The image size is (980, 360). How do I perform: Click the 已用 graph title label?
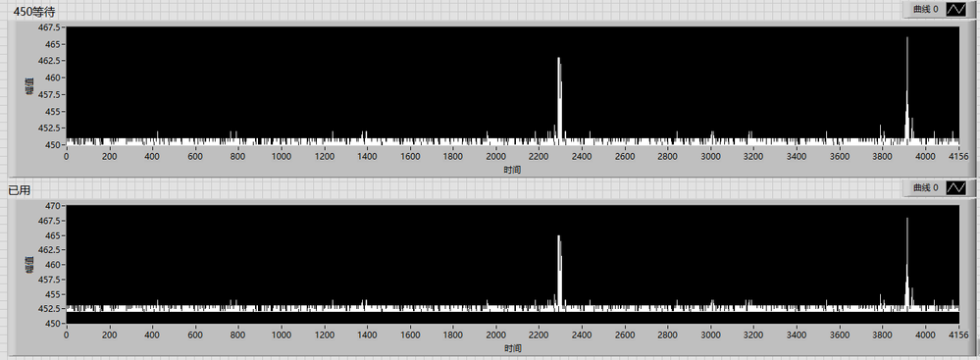pyautogui.click(x=20, y=190)
